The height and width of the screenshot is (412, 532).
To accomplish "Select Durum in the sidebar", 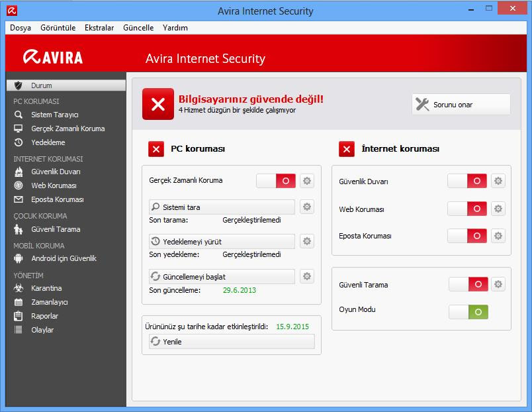I will point(66,85).
